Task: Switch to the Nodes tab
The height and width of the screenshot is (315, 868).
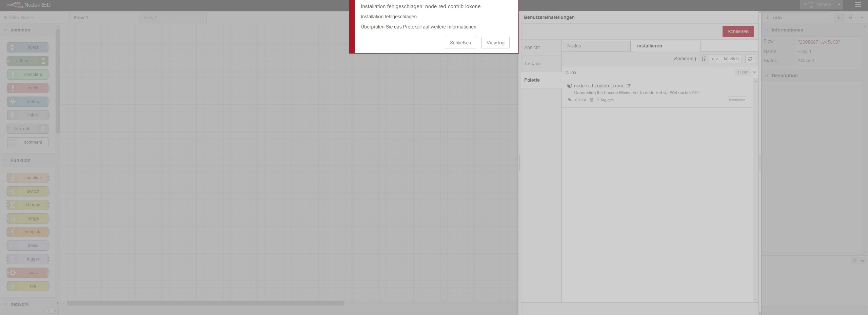Action: pyautogui.click(x=596, y=46)
